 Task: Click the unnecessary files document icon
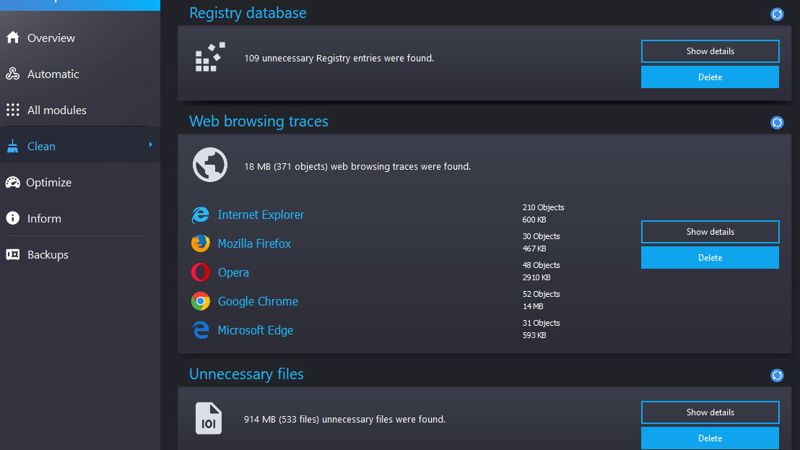tap(208, 418)
